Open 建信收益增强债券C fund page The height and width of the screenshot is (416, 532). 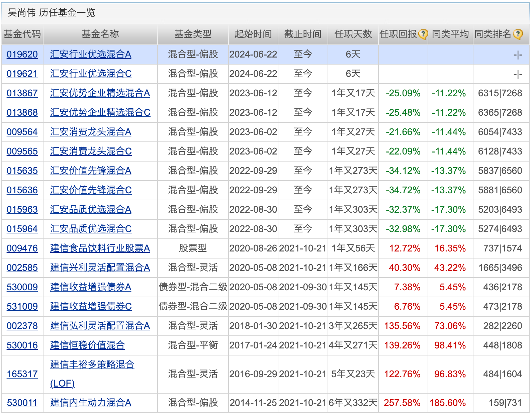[x=91, y=306]
